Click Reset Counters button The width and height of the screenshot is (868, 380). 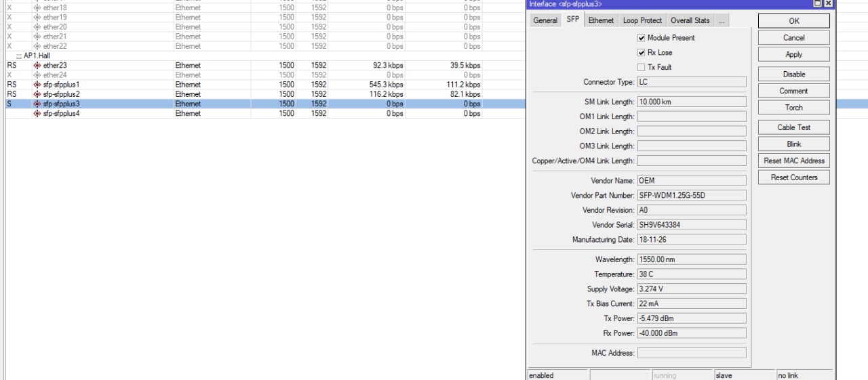[794, 177]
